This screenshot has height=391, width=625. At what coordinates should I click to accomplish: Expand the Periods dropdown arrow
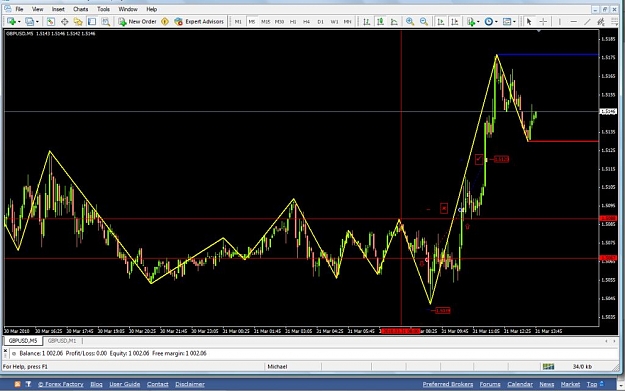[x=496, y=22]
